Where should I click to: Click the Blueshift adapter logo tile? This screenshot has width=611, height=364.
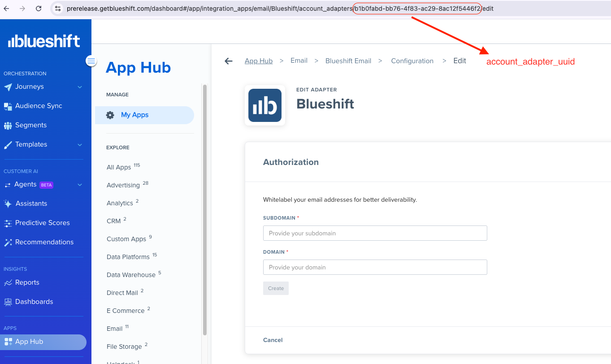tap(265, 105)
